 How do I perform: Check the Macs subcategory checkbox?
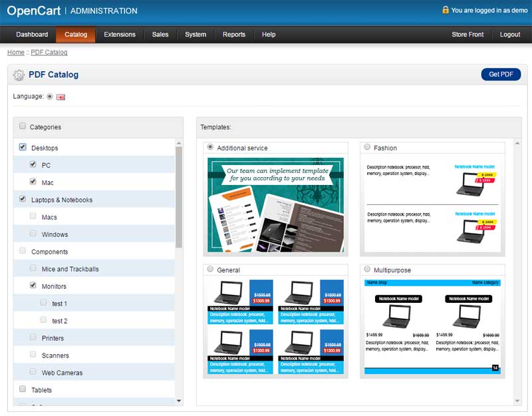(33, 216)
